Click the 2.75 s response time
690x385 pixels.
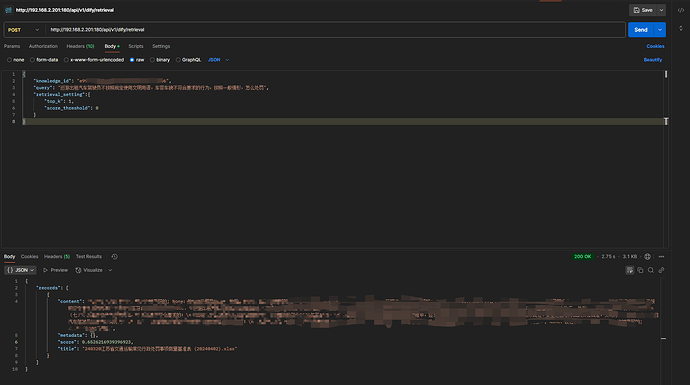608,257
